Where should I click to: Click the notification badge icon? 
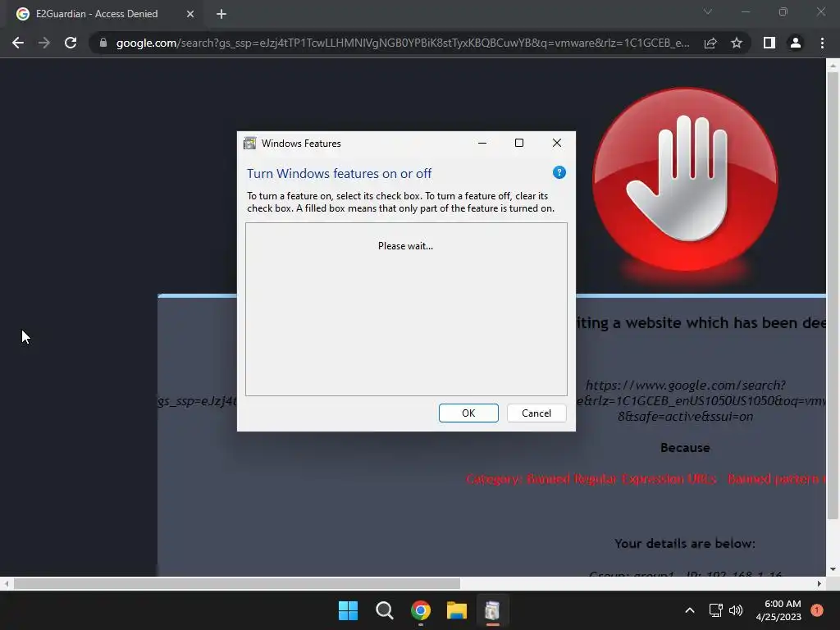817,610
